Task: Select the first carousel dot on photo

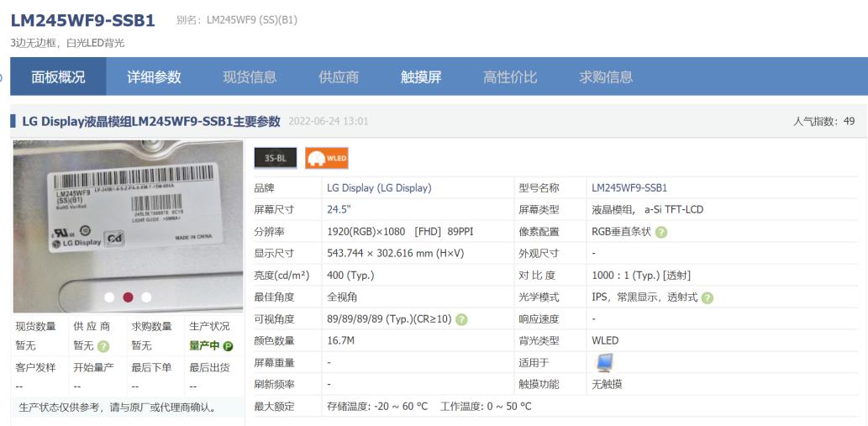Action: point(109,297)
